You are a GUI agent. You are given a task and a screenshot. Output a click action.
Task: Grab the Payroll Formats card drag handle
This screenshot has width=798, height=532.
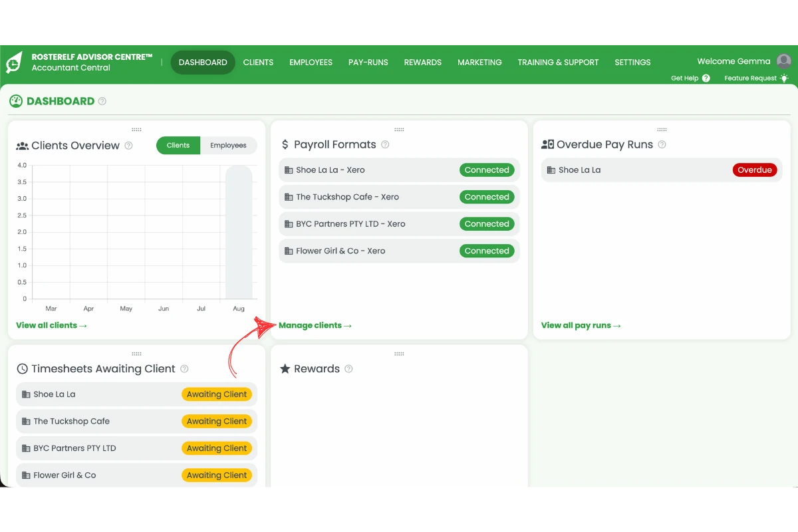click(x=399, y=130)
